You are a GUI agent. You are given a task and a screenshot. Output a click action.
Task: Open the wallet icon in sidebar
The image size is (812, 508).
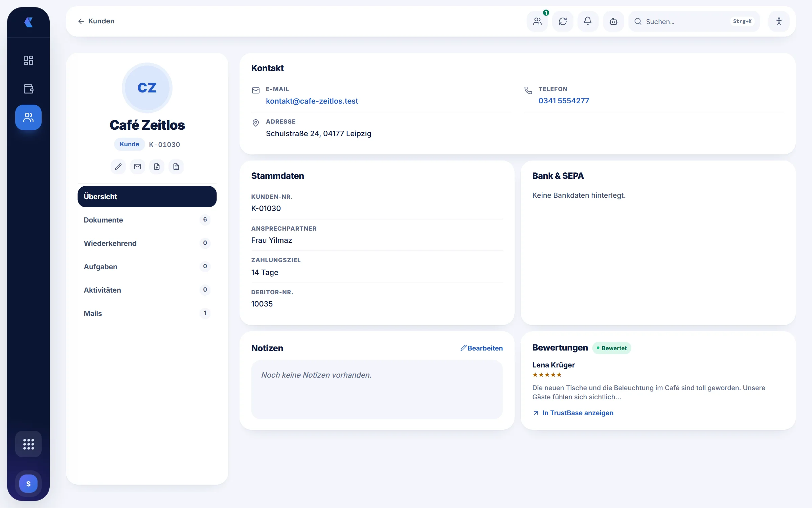pos(28,89)
